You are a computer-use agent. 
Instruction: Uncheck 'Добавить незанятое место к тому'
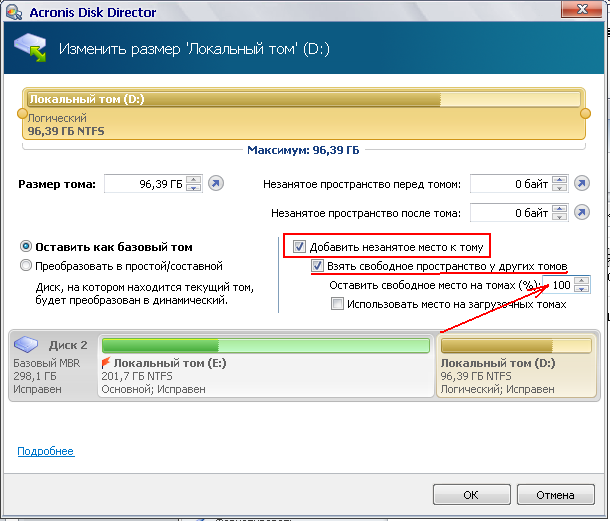click(x=299, y=246)
